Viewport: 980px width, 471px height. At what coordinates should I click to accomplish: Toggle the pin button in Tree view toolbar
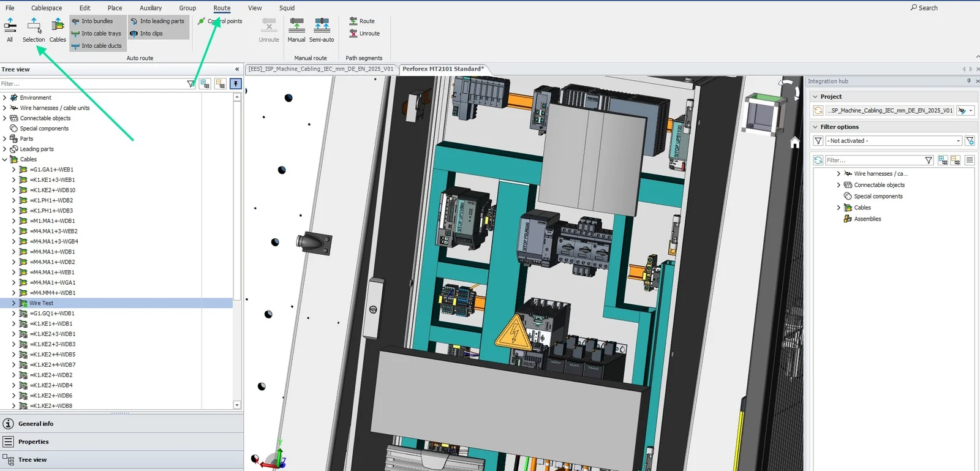(236, 84)
